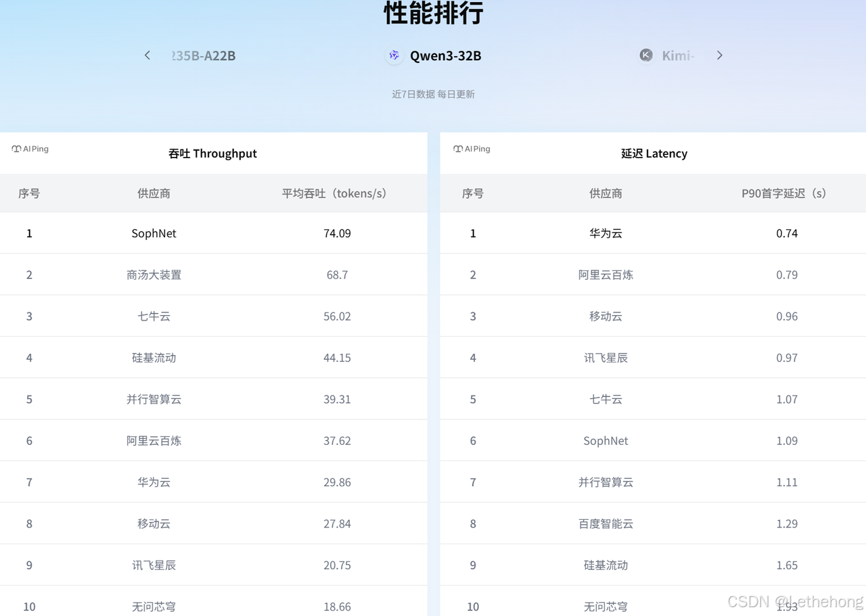
Task: Click the 1.11 latency value
Action: click(x=787, y=482)
